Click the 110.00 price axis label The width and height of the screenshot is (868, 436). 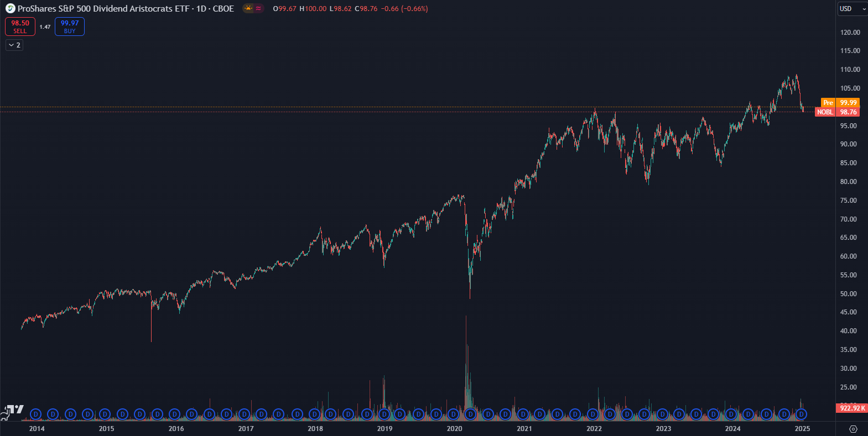point(850,70)
